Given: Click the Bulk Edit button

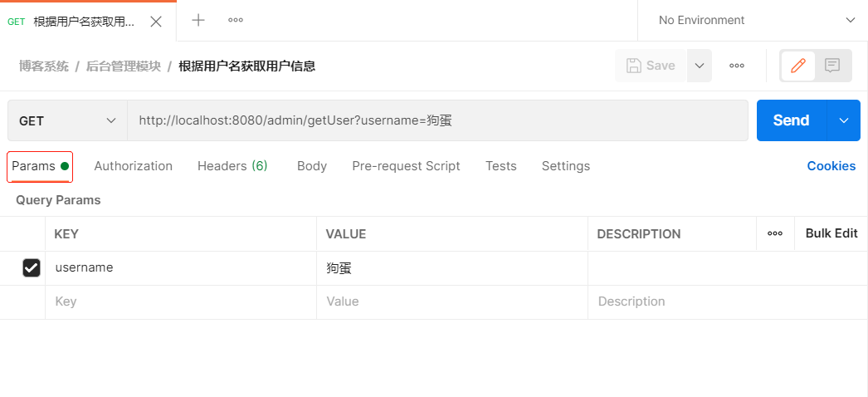Looking at the screenshot, I should 831,233.
